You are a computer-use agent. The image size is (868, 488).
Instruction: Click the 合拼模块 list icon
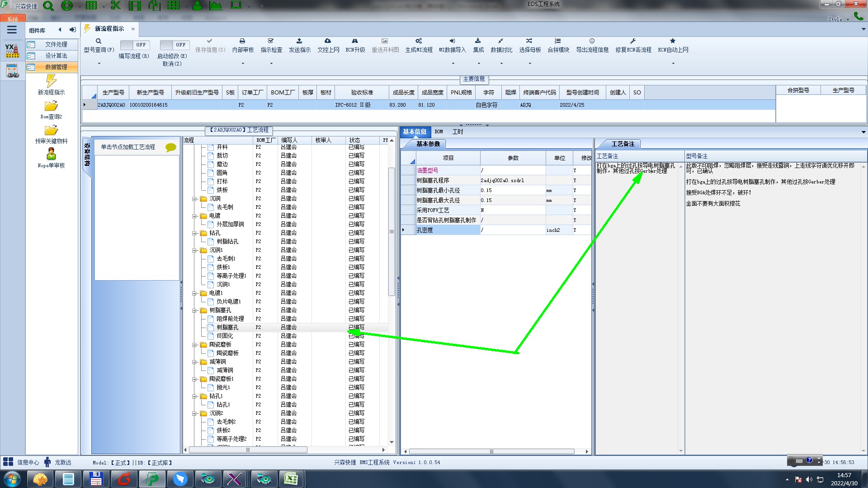(558, 41)
